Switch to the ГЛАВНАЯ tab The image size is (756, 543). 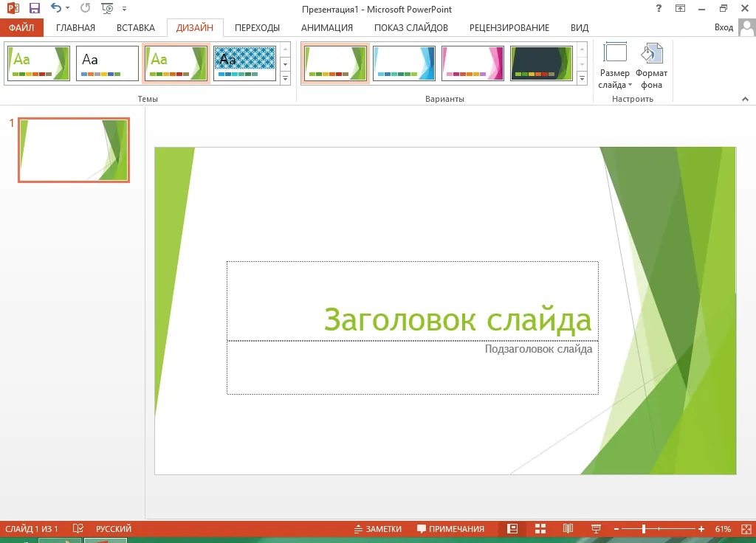pyautogui.click(x=75, y=27)
